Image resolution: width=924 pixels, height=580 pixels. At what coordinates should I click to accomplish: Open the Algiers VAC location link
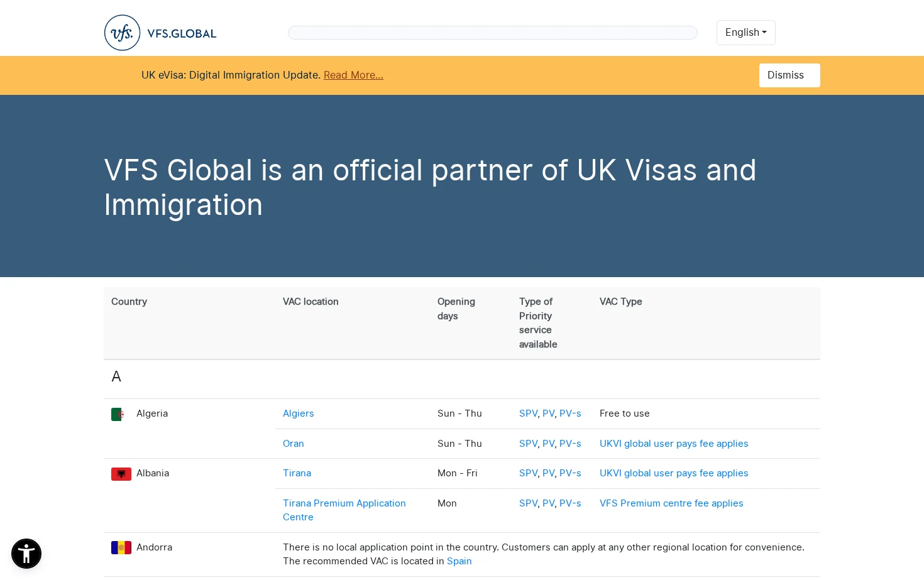[x=298, y=413]
